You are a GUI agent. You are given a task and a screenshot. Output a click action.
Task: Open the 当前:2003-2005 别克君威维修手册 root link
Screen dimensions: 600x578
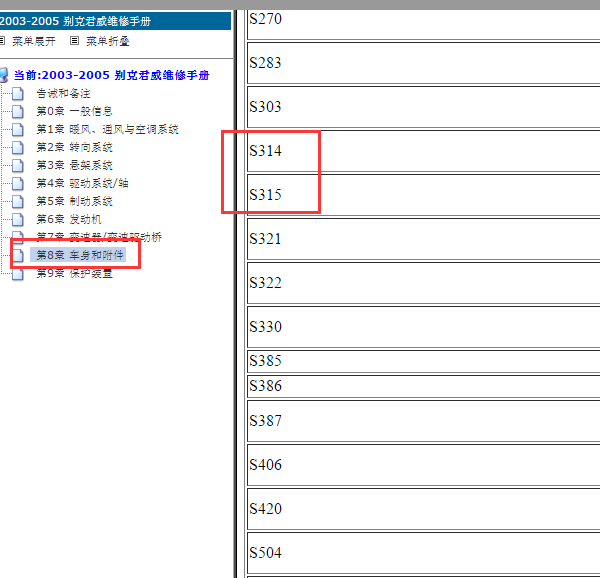(111, 75)
